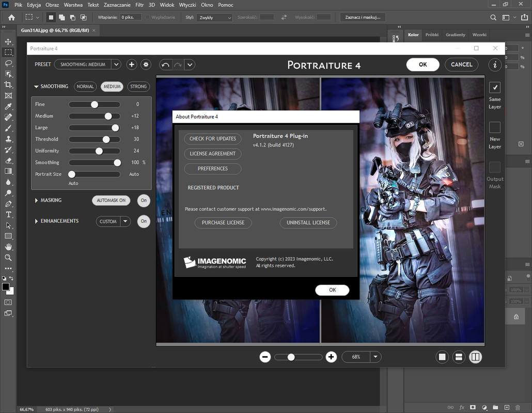Choose STRONG smoothing level
Image resolution: width=532 pixels, height=413 pixels.
[x=138, y=86]
